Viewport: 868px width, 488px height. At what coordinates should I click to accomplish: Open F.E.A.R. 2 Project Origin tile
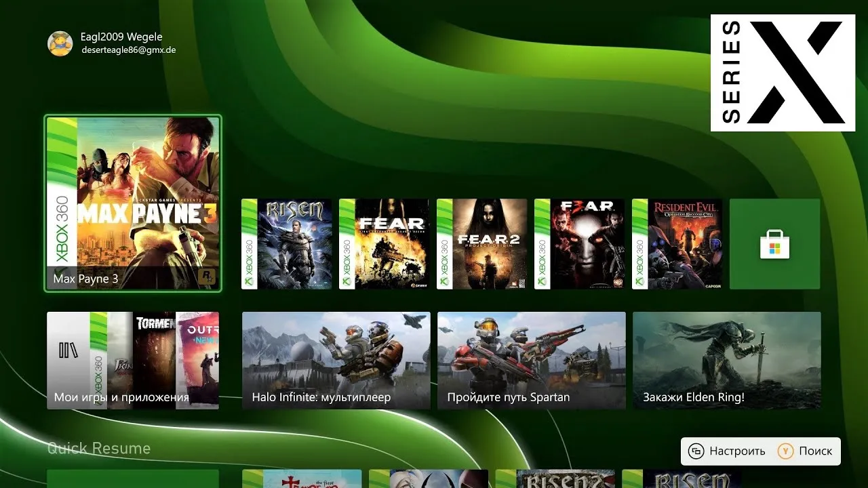click(482, 244)
